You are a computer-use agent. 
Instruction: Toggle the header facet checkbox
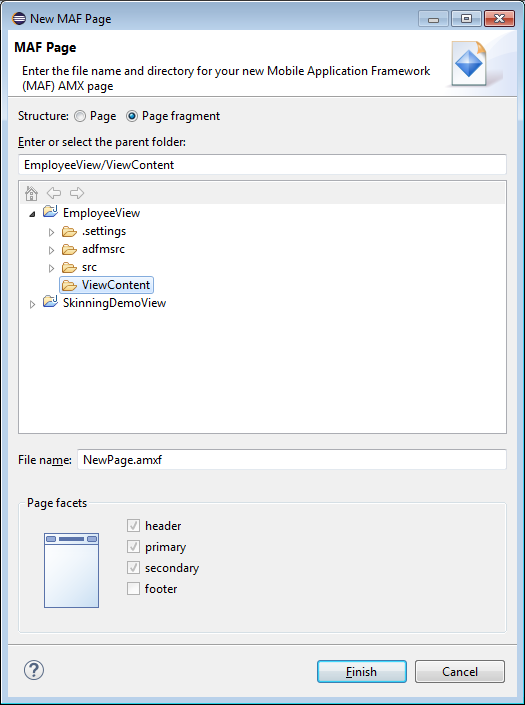click(133, 525)
